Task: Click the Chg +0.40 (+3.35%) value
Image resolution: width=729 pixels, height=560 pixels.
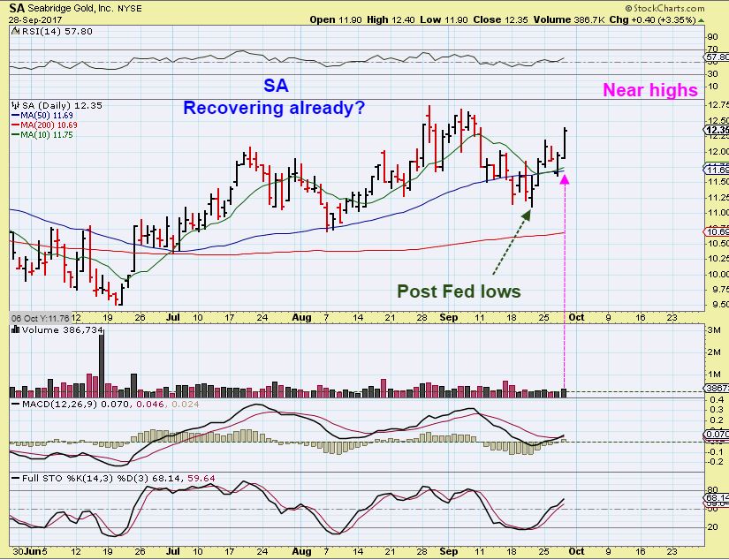Action: click(652, 19)
